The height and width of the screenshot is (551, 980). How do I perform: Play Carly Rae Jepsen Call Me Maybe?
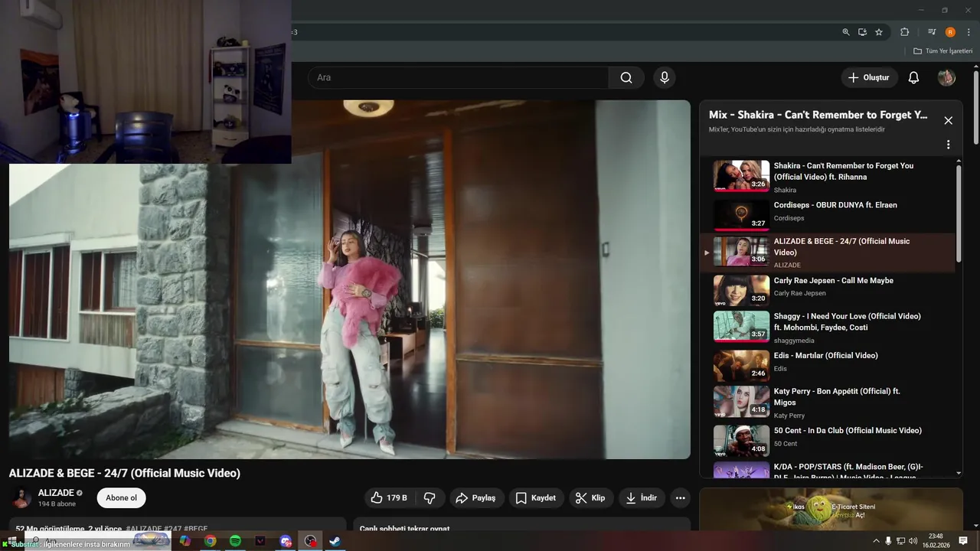[828, 290]
